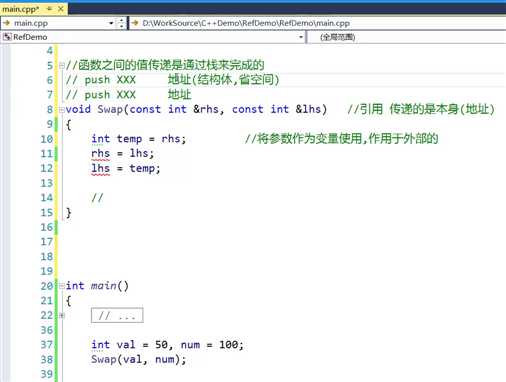
Task: Click '// push XXX' on line 6
Action: 101,80
